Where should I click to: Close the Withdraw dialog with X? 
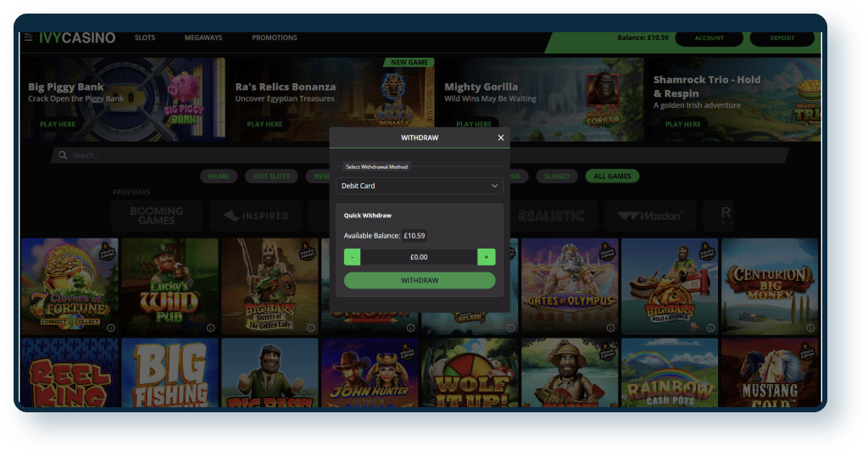pyautogui.click(x=500, y=137)
